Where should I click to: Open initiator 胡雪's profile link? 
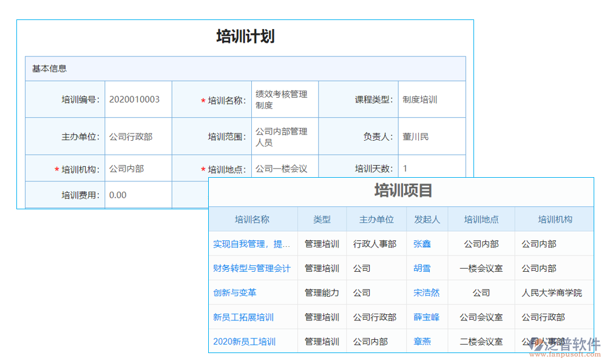point(422,268)
